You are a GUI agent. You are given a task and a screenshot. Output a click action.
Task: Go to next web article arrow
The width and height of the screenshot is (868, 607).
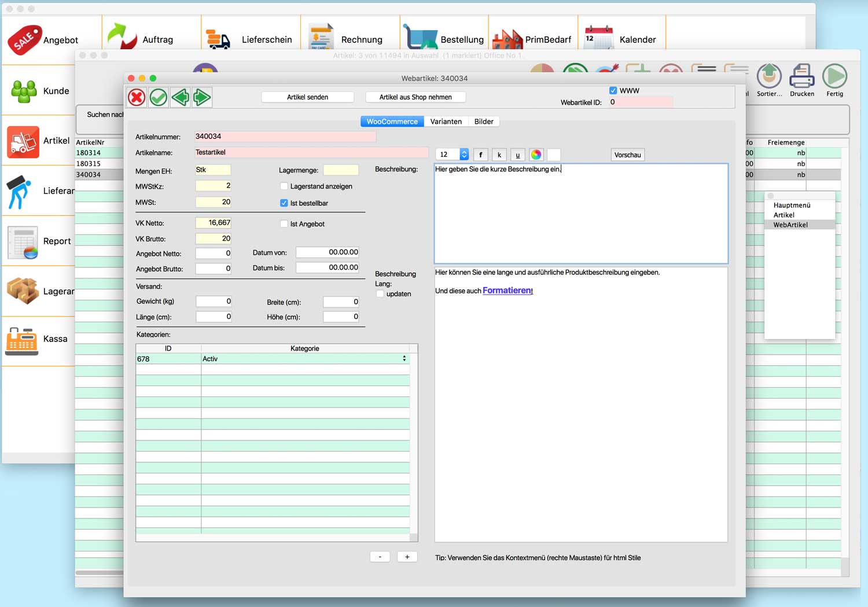pos(202,97)
